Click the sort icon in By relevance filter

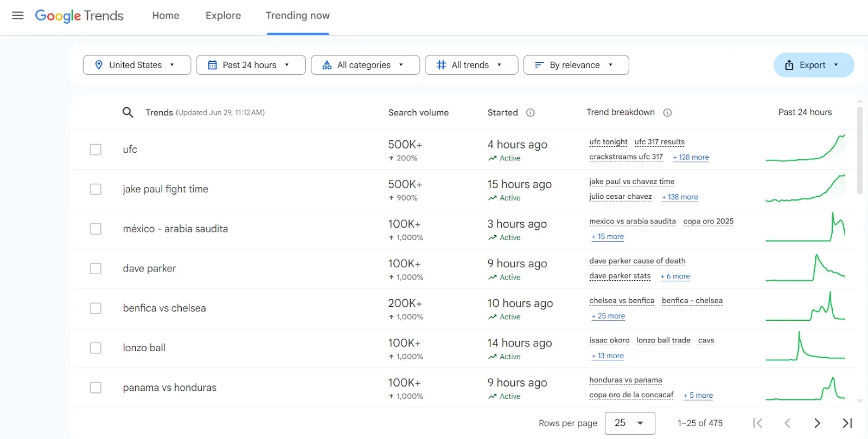(x=539, y=65)
